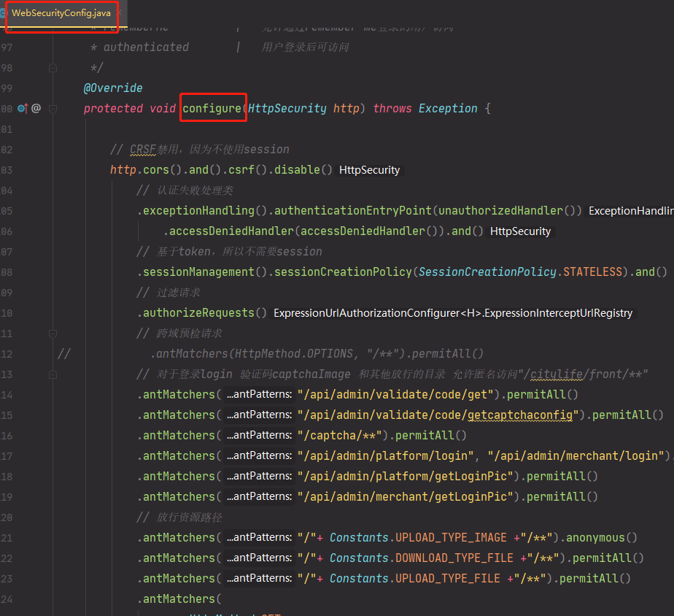
Task: Click the HttpSecurity parameter type
Action: tap(287, 109)
